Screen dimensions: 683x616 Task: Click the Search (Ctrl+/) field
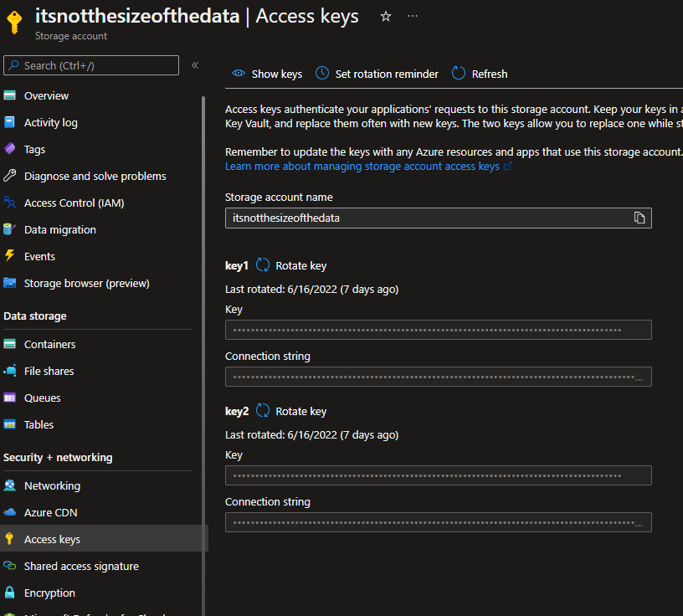[x=92, y=65]
